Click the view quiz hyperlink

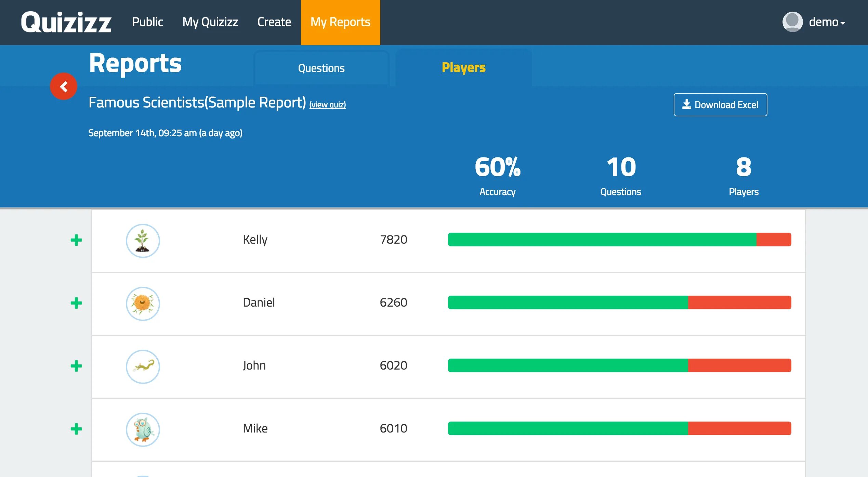point(327,104)
